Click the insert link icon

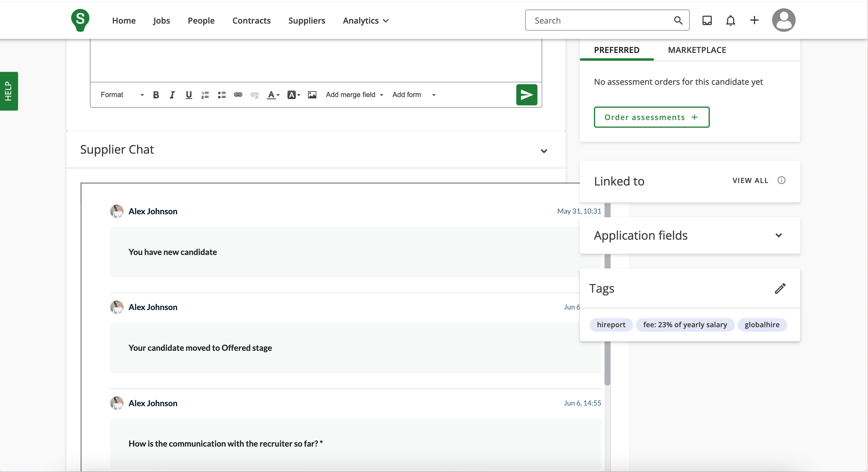pyautogui.click(x=238, y=95)
